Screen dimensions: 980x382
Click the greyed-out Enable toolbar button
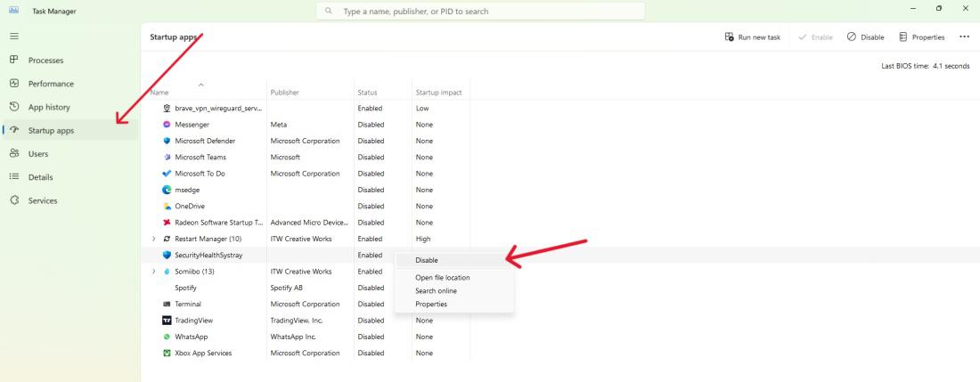coord(815,37)
